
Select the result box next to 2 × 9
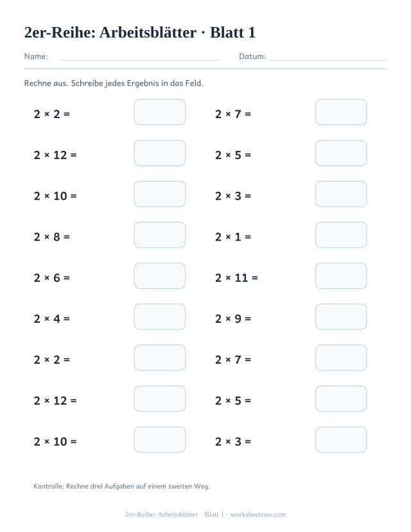point(341,317)
